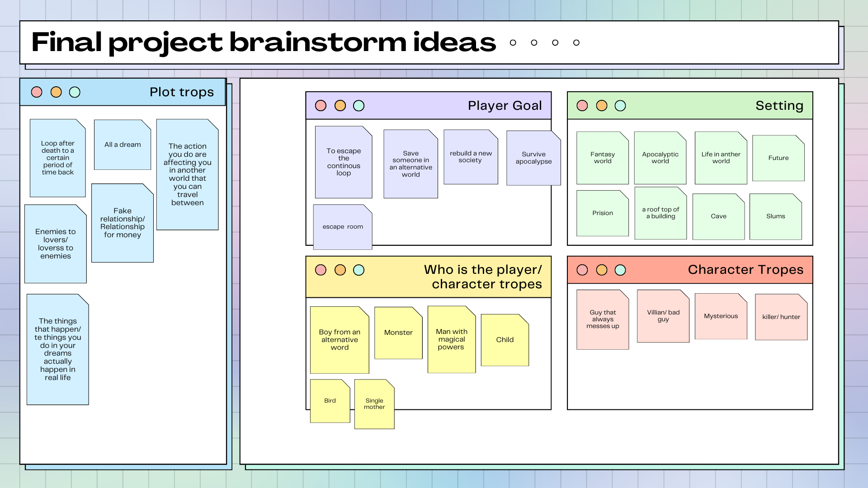Screen dimensions: 868x488
Task: Click the green circle in Setting header
Action: (x=620, y=105)
